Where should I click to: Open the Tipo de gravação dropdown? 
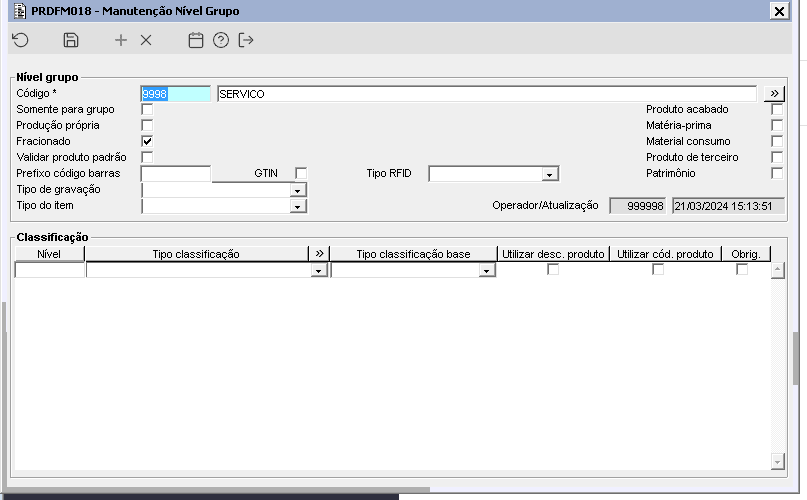(297, 191)
